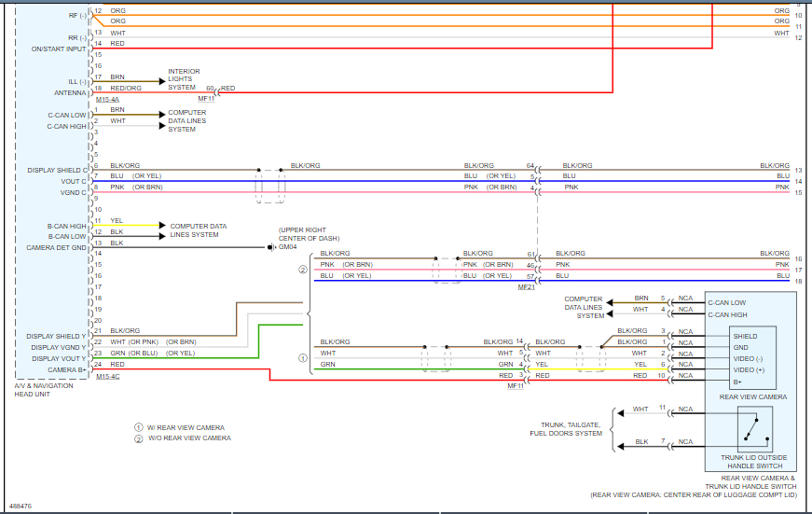Click the B-CAN HIGH yellow wire arrow
The width and height of the screenshot is (812, 514).
click(162, 226)
